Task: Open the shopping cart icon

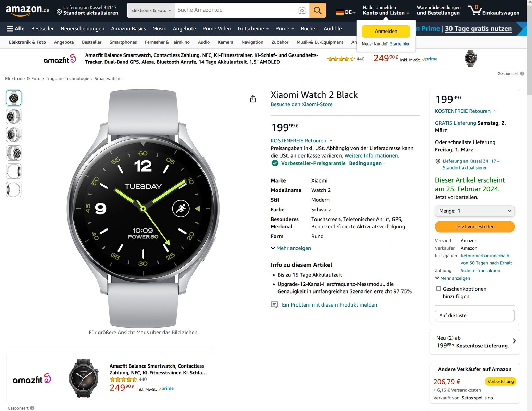Action: coord(475,10)
